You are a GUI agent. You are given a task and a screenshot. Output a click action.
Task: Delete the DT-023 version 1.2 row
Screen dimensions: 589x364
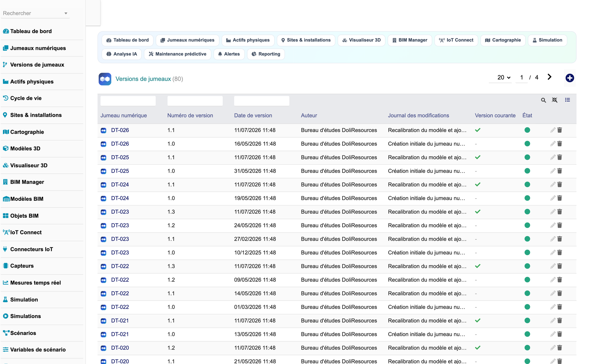560,225
